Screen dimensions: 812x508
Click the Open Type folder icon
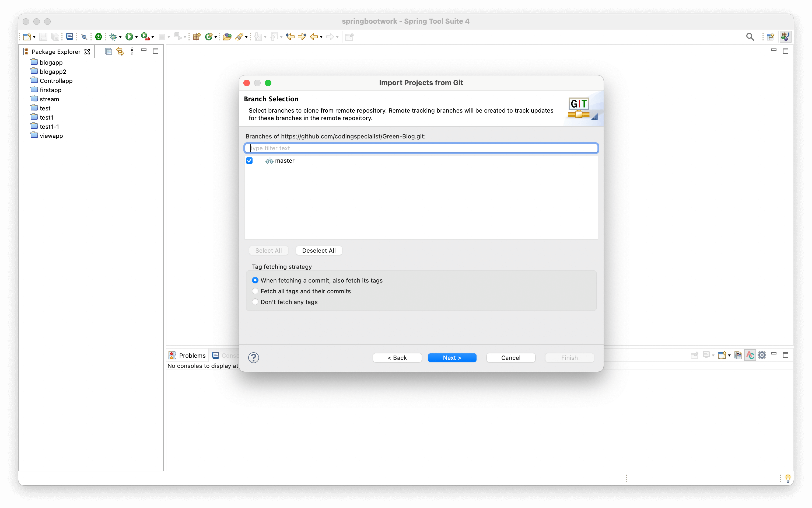[227, 37]
